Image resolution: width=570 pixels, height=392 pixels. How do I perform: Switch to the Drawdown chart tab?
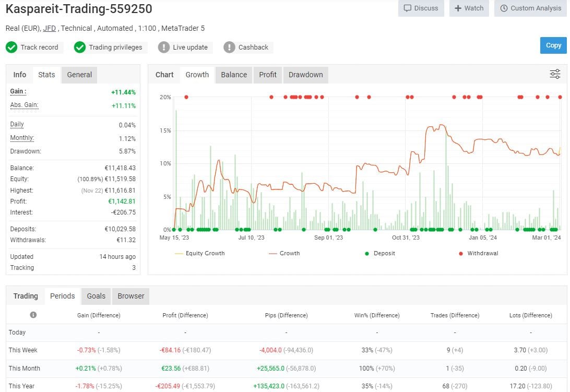click(x=305, y=74)
